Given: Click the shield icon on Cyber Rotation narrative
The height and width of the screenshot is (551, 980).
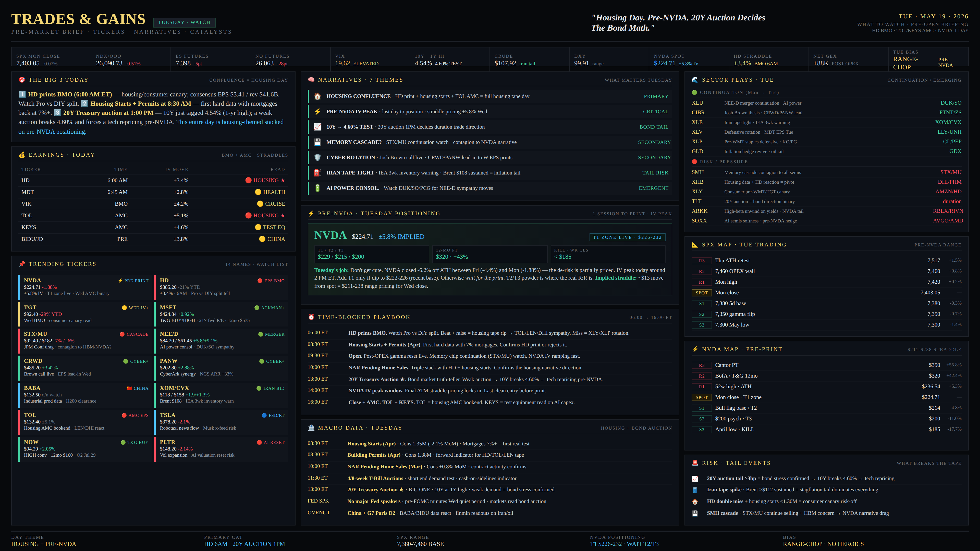Looking at the screenshot, I should 317,157.
